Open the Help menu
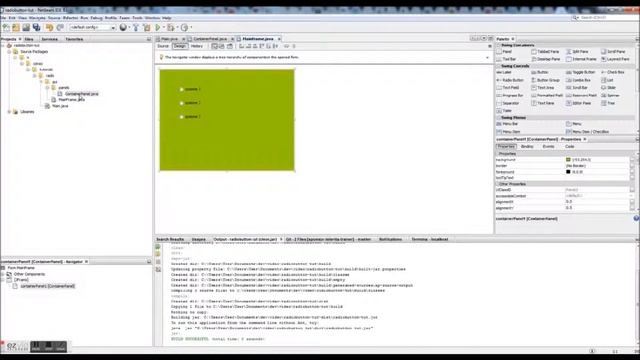The height and width of the screenshot is (360, 640). [x=167, y=18]
